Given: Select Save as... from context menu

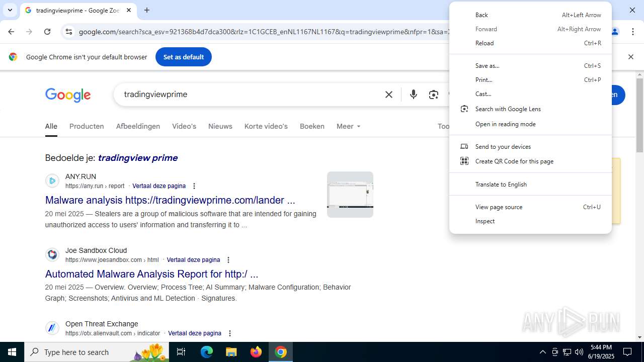Looking at the screenshot, I should pos(530,66).
